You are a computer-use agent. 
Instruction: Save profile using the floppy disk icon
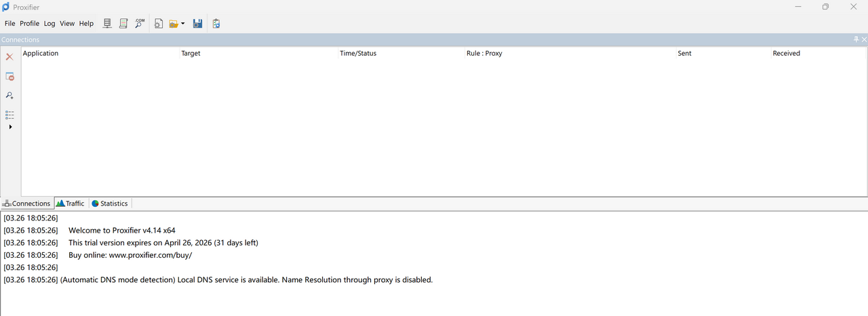click(197, 24)
